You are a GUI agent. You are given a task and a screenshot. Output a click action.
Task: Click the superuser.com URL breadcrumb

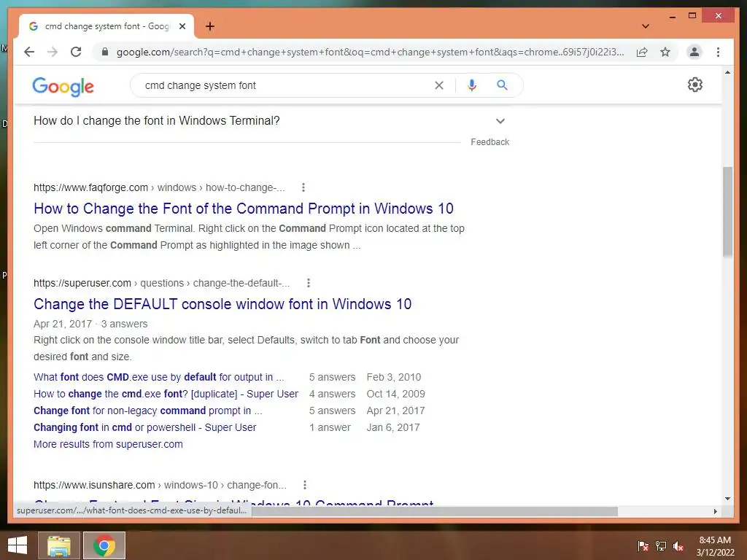coord(161,283)
